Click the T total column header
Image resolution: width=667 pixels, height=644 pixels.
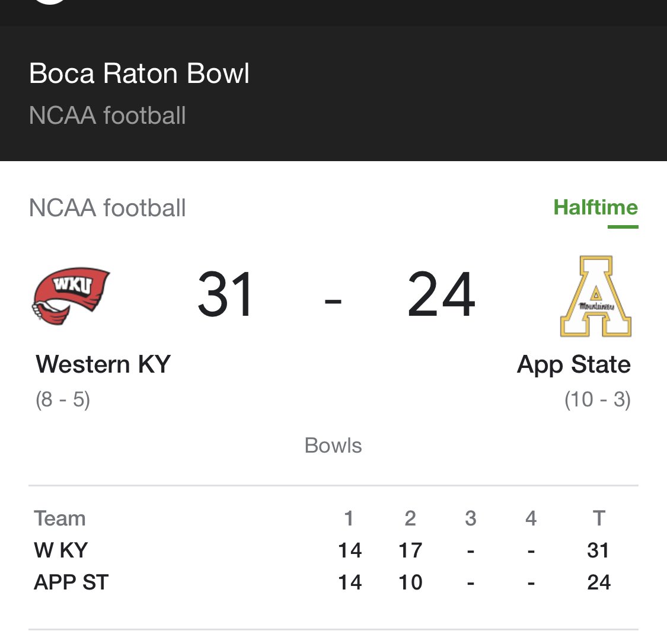click(599, 518)
